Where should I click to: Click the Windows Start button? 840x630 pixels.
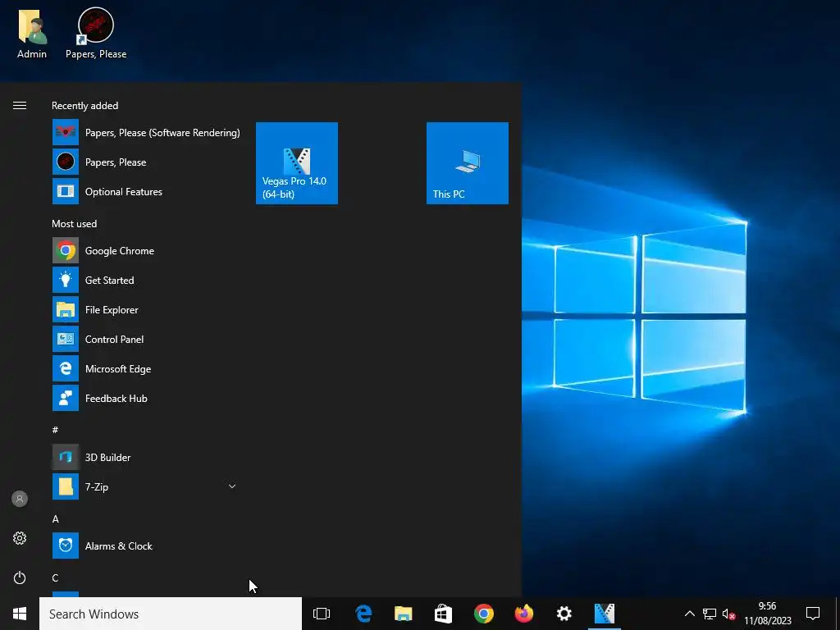pyautogui.click(x=20, y=614)
